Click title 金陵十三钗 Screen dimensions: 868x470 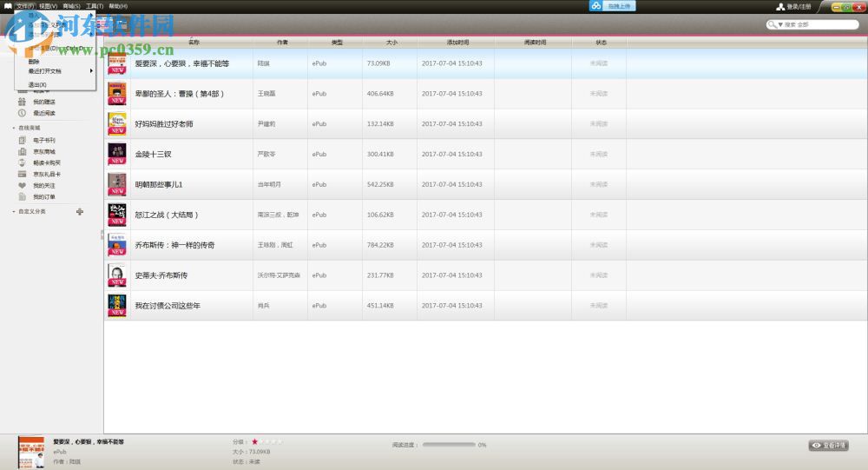tap(154, 154)
